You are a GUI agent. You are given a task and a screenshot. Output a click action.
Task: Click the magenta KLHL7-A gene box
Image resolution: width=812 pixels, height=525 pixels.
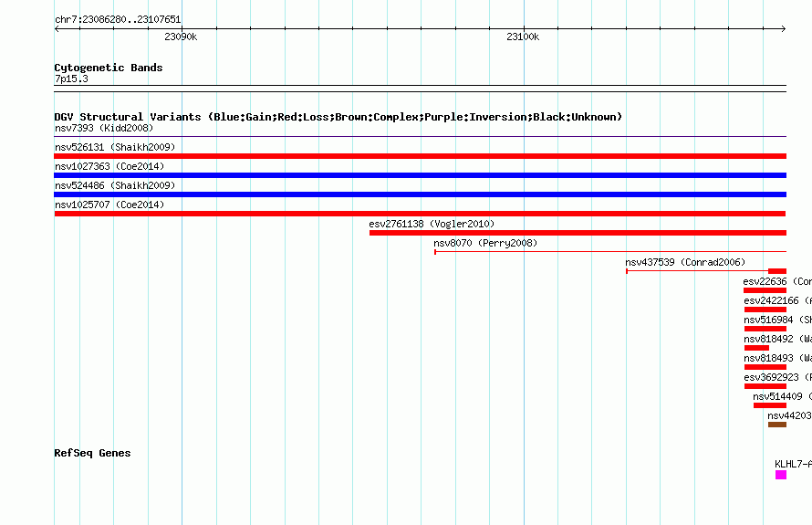pos(781,475)
